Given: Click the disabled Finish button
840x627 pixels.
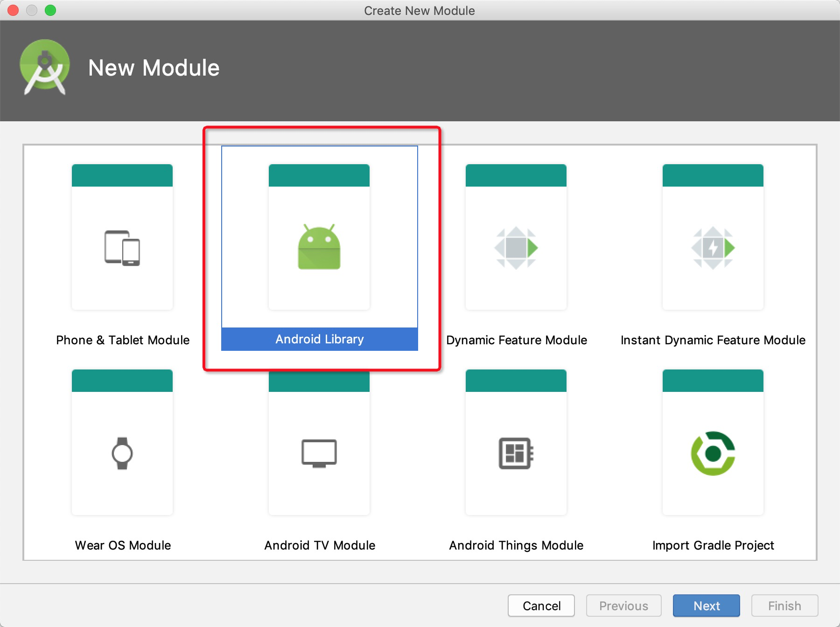Looking at the screenshot, I should point(785,606).
